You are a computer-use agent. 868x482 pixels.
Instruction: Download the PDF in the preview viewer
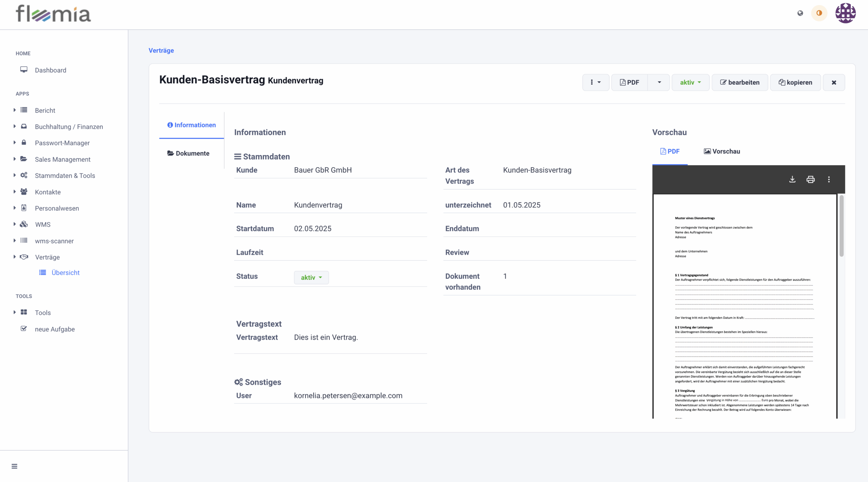coord(792,179)
